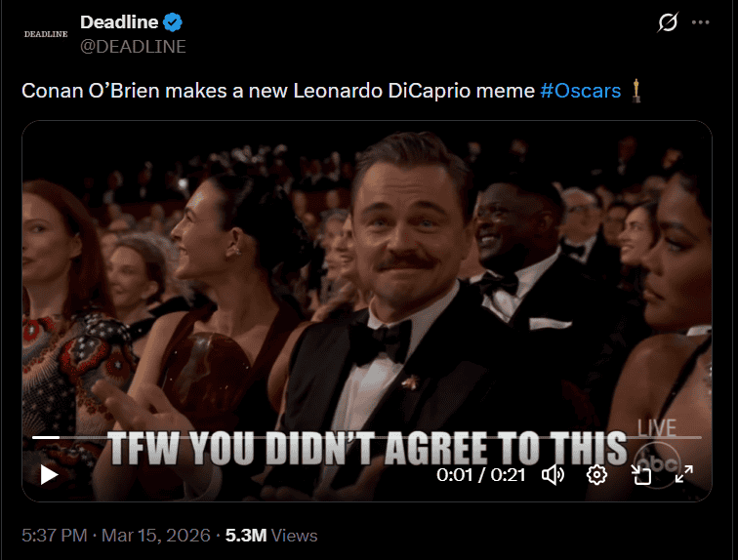Click the Deadline profile avatar
The width and height of the screenshot is (738, 560).
pyautogui.click(x=46, y=34)
